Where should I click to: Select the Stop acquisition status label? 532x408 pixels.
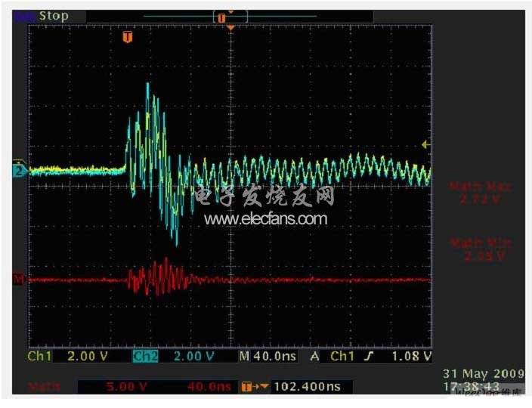[x=54, y=16]
